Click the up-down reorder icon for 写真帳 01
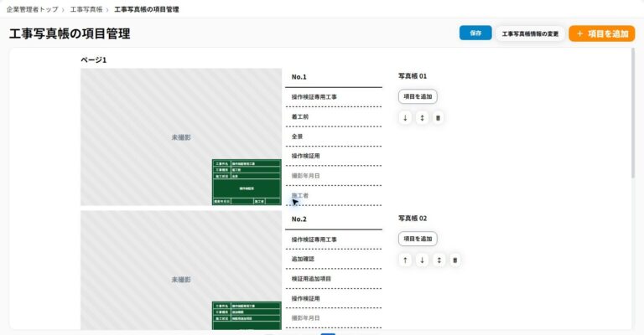The height and width of the screenshot is (335, 644). point(422,118)
